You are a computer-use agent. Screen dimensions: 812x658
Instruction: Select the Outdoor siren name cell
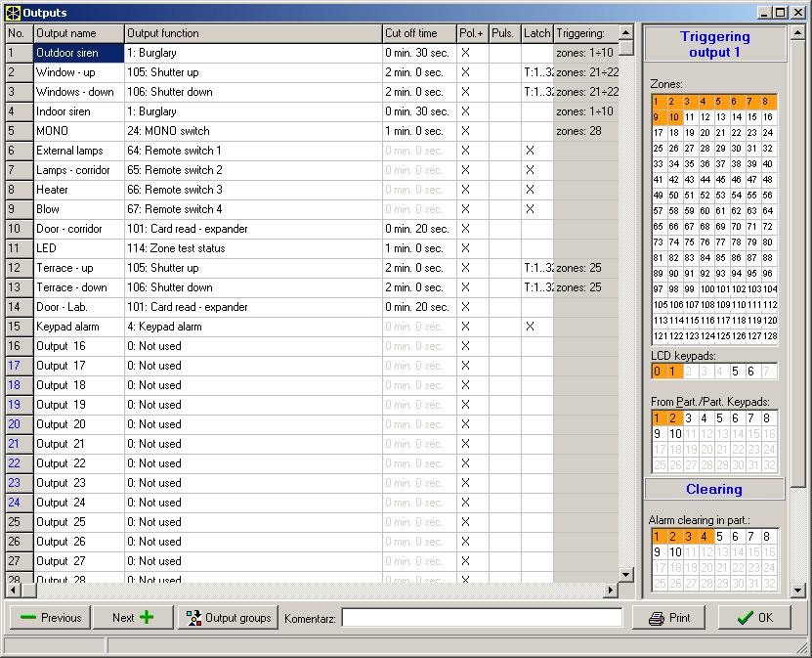[x=79, y=53]
